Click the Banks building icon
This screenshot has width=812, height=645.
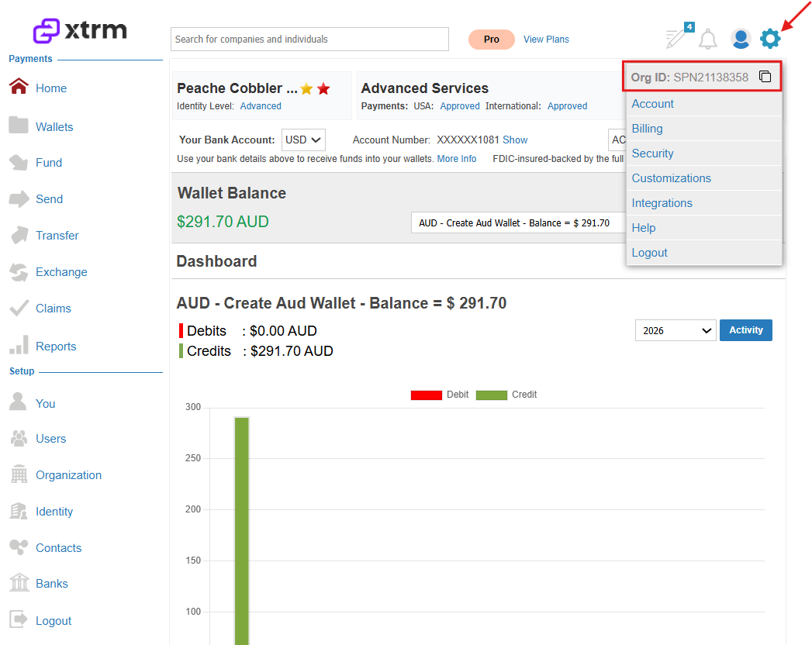pos(19,583)
